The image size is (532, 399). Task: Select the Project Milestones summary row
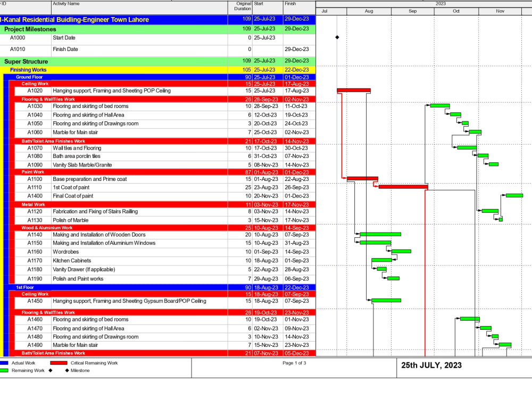32,29
